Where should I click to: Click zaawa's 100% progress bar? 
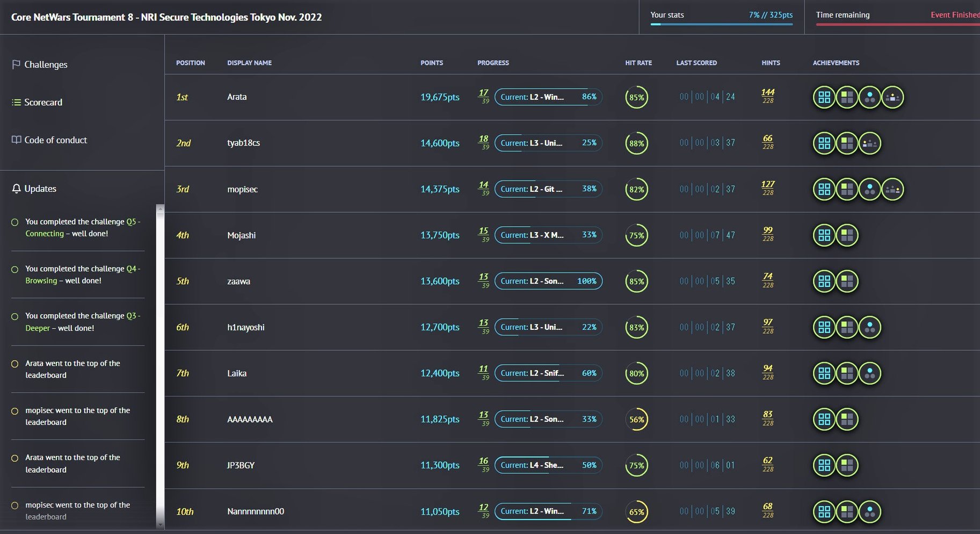[548, 281]
